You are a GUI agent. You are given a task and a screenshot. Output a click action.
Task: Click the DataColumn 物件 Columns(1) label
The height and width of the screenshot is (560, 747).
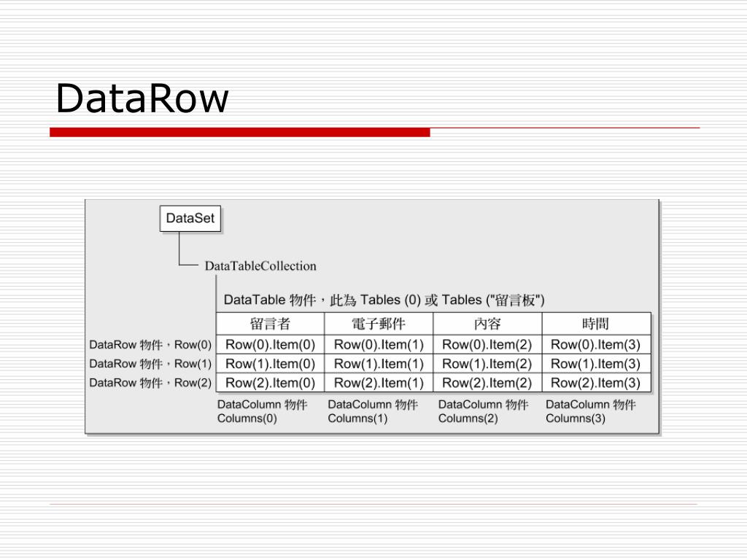click(x=373, y=411)
